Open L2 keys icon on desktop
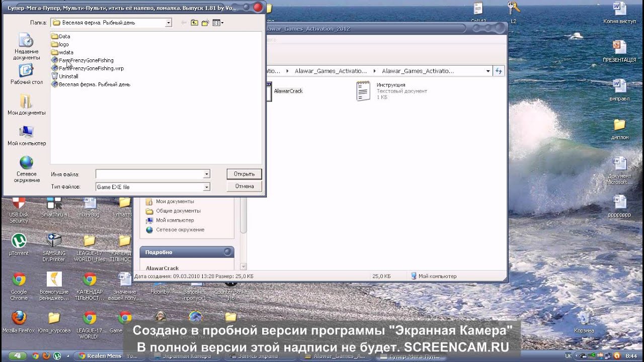 pos(514,13)
